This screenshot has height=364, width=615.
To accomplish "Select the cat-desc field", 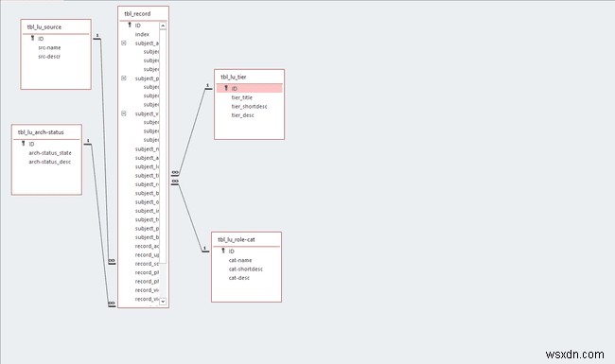I will [238, 278].
